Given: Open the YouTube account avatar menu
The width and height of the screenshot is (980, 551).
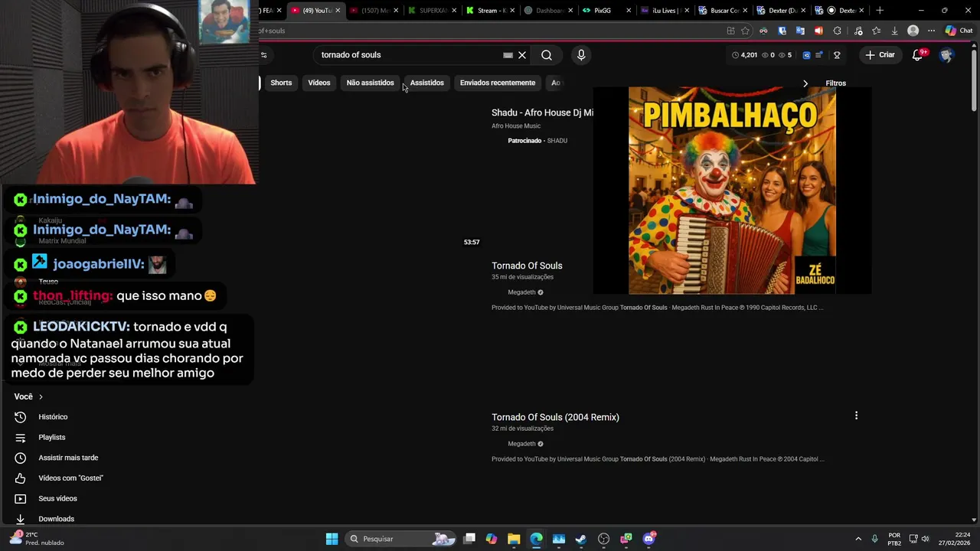Looking at the screenshot, I should (x=946, y=55).
